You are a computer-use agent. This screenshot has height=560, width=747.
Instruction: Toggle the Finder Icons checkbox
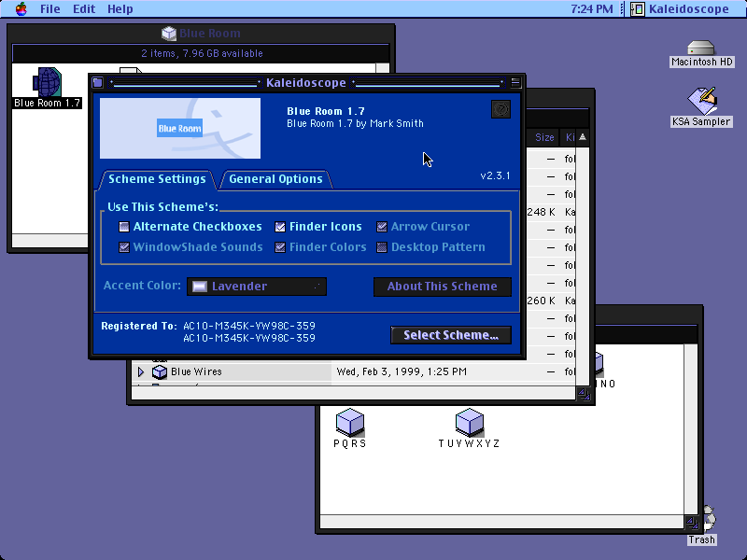(280, 227)
